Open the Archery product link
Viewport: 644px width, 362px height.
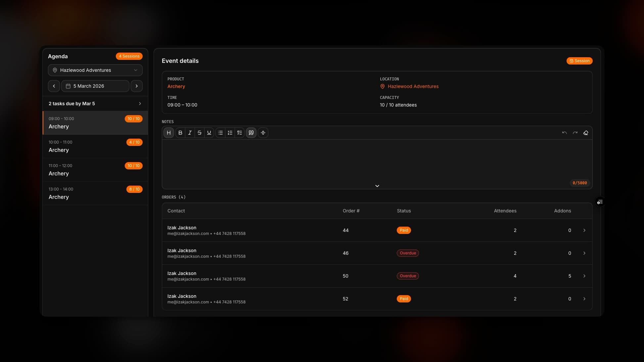pos(176,86)
